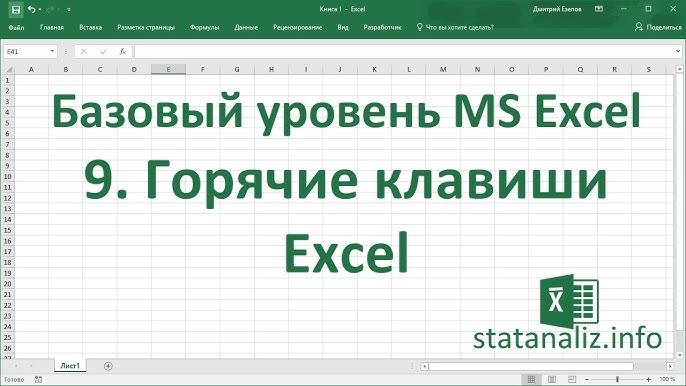
Task: Click the Redo arrow icon
Action: [x=50, y=9]
